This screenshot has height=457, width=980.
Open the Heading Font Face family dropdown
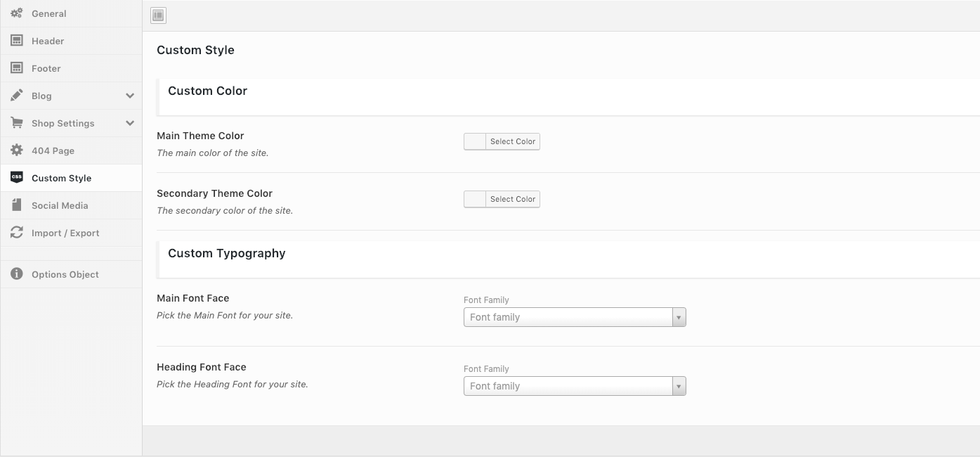[x=574, y=386]
